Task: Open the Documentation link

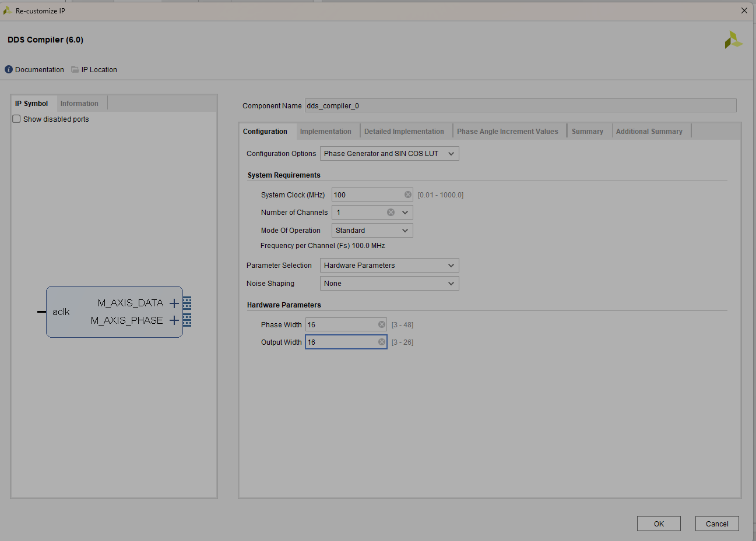Action: 40,69
